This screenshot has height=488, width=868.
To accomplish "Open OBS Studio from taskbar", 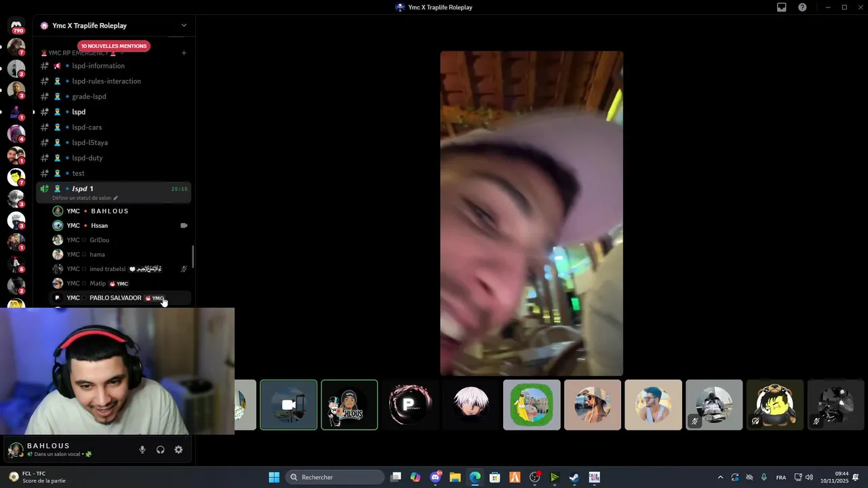I will coord(535,477).
